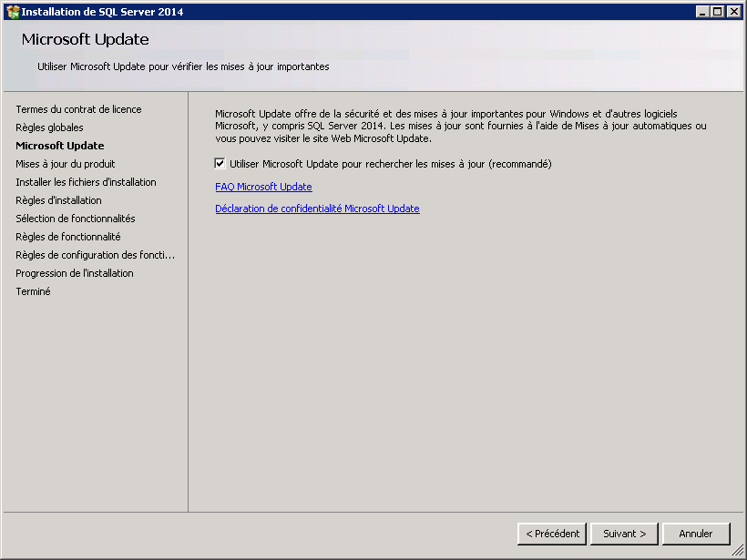Click the resize grip at window corner
The height and width of the screenshot is (560, 747).
738,551
